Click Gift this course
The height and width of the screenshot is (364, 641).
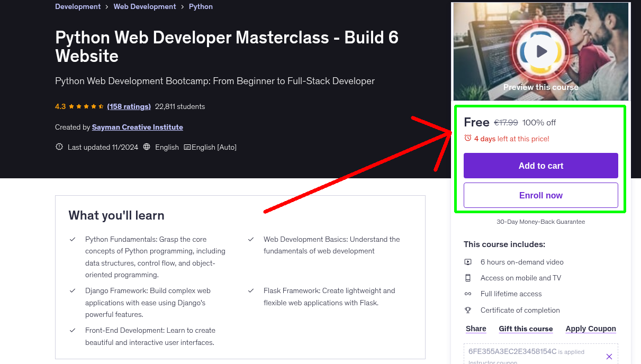pos(526,329)
